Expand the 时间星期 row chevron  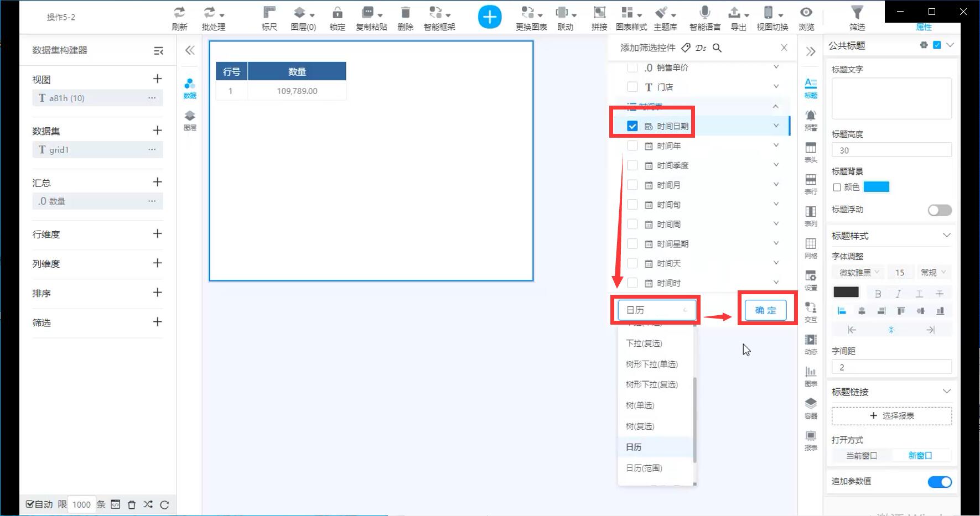[776, 243]
